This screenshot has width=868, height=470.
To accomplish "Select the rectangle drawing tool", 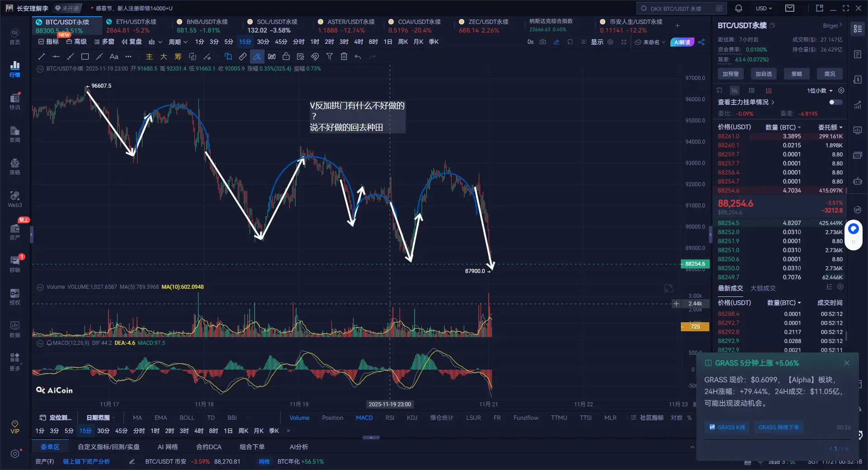I will (85, 56).
